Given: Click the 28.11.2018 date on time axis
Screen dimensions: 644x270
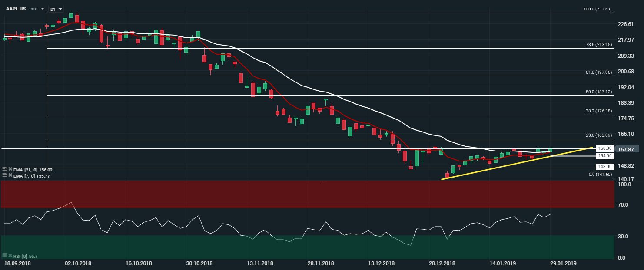Looking at the screenshot, I should (x=321, y=263).
